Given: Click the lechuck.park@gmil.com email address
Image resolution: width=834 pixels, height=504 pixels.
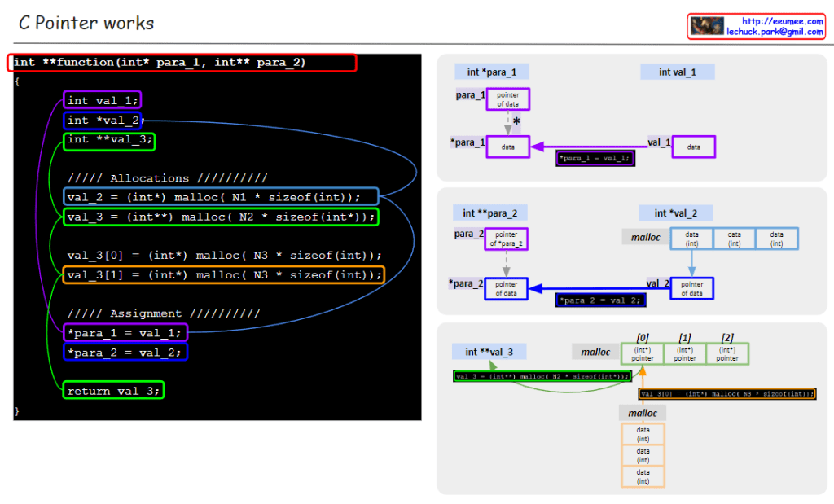Looking at the screenshot, I should tap(775, 32).
